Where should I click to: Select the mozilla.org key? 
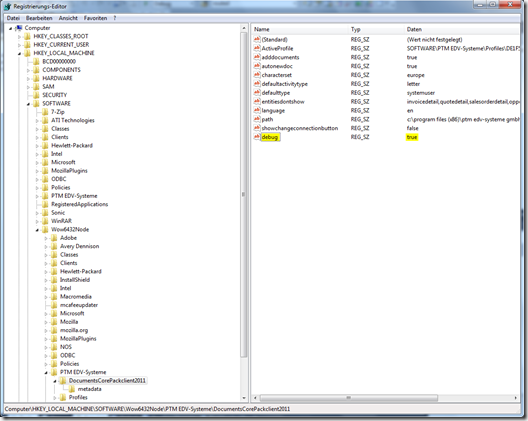[74, 330]
